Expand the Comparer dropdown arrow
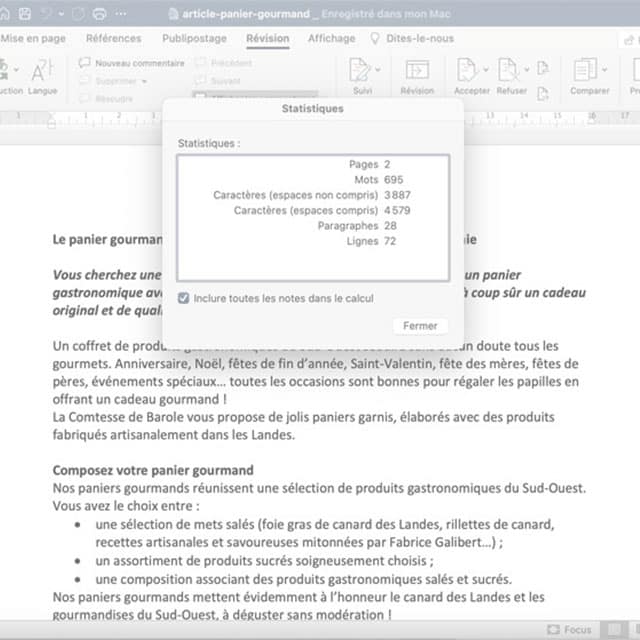Viewport: 640px width, 640px height. pyautogui.click(x=604, y=69)
